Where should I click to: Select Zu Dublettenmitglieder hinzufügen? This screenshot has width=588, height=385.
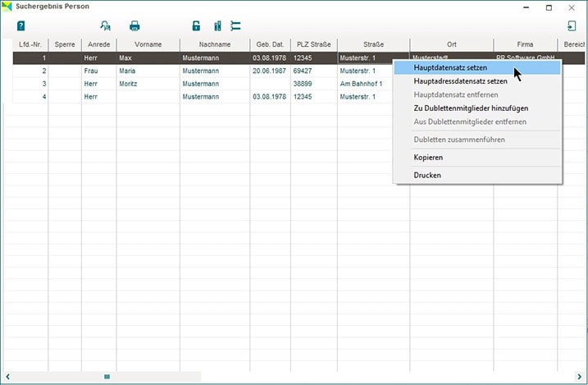[x=477, y=108]
